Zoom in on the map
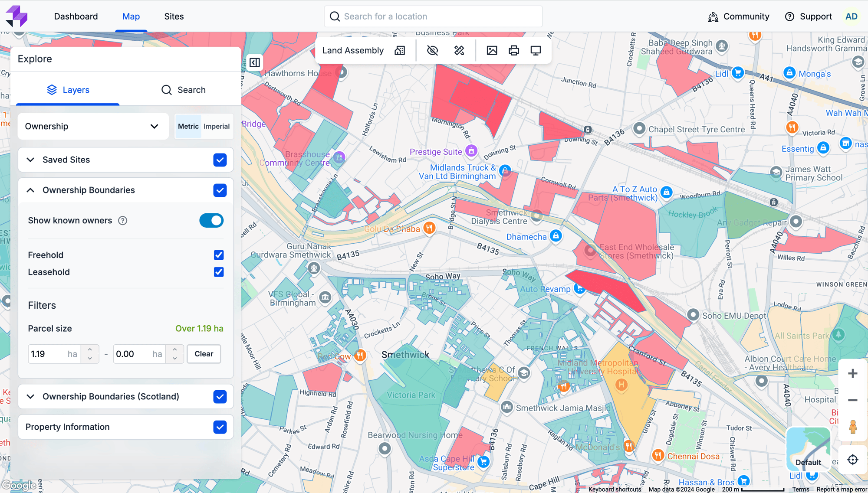 (852, 373)
